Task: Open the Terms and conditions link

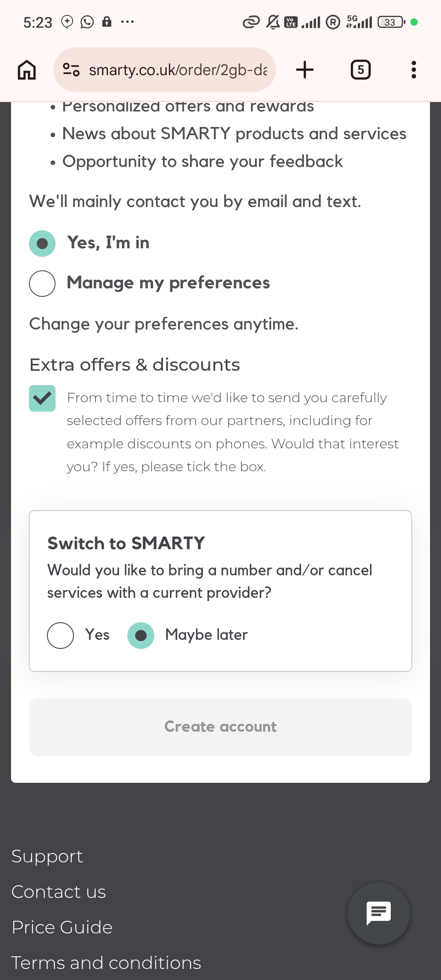Action: pos(106,963)
